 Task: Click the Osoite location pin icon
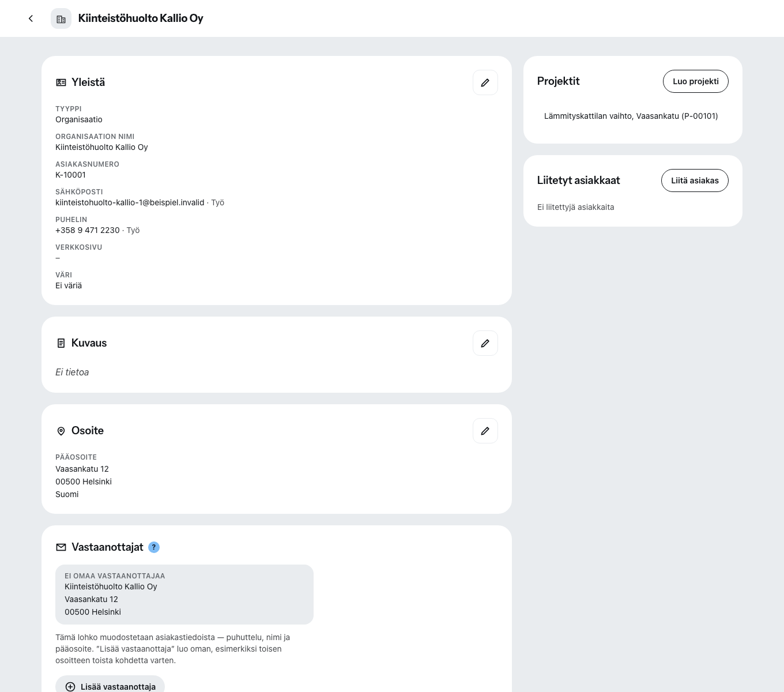point(61,431)
